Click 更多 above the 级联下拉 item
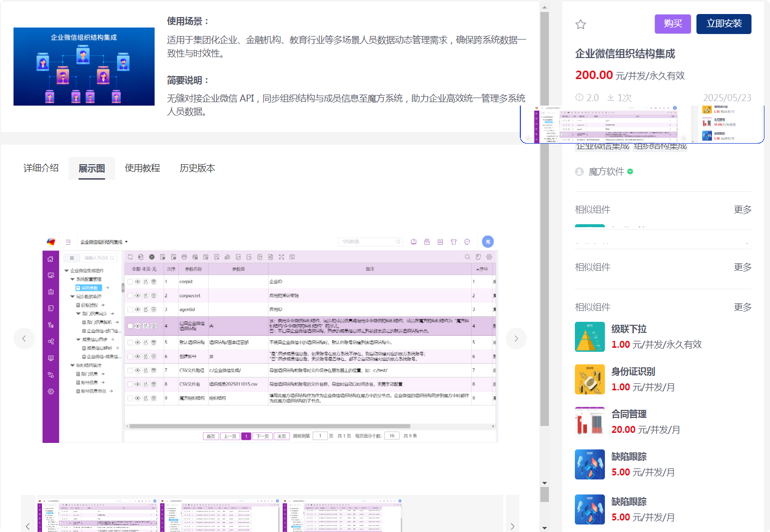The image size is (770, 532). coord(742,307)
